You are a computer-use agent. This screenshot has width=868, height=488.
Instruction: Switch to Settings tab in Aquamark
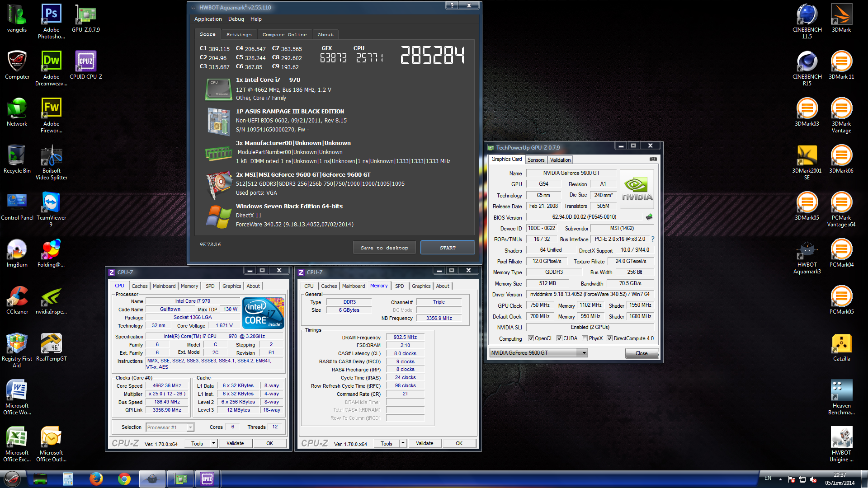click(x=239, y=35)
